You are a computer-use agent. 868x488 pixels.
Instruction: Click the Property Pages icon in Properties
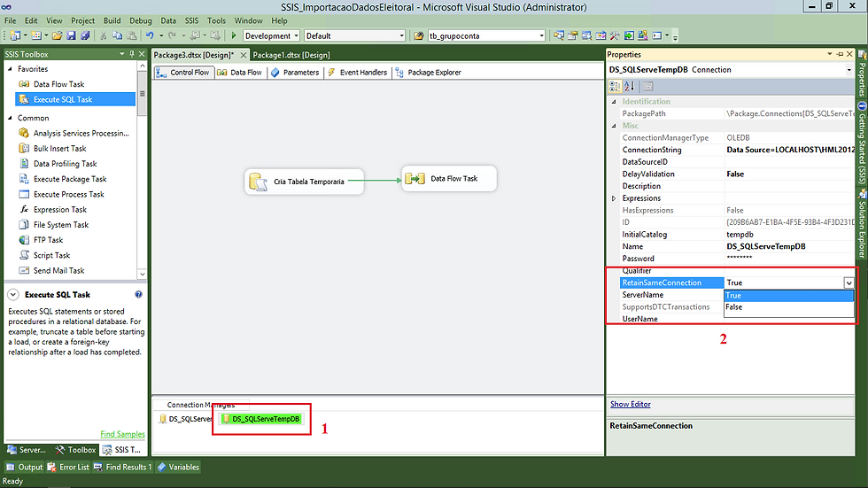pyautogui.click(x=647, y=86)
